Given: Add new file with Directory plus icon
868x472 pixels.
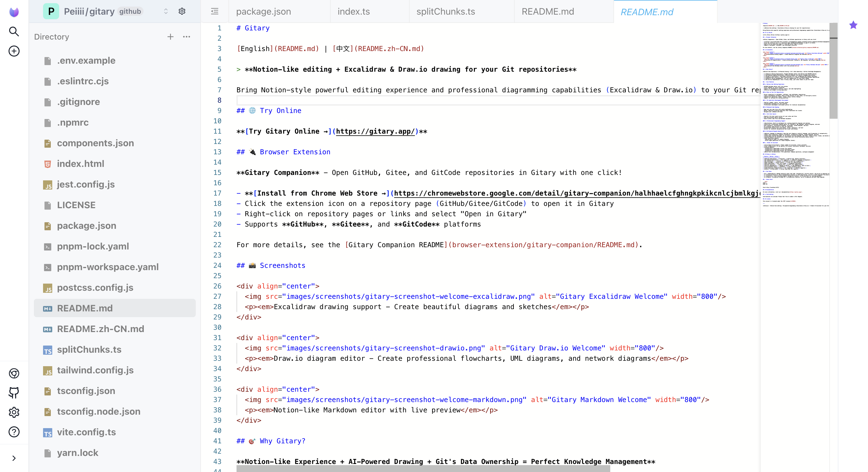Looking at the screenshot, I should tap(170, 37).
